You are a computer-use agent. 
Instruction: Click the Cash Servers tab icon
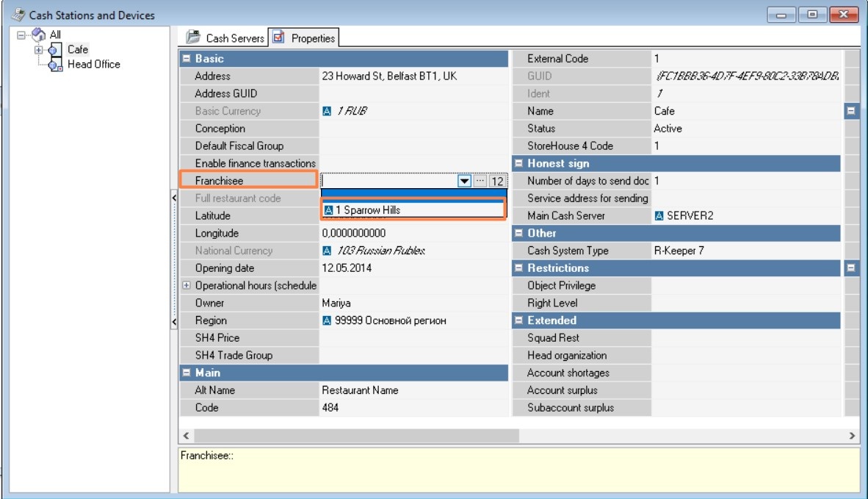pos(193,37)
